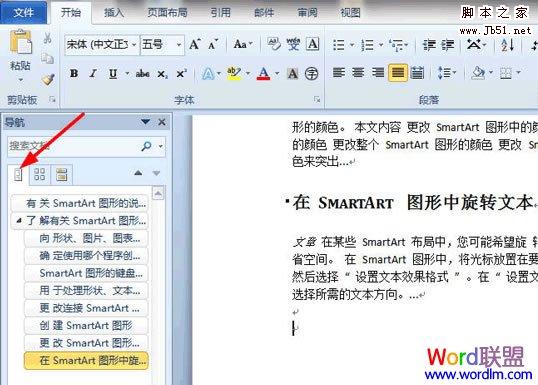Click paragraph Shading paint bucket

478,72
